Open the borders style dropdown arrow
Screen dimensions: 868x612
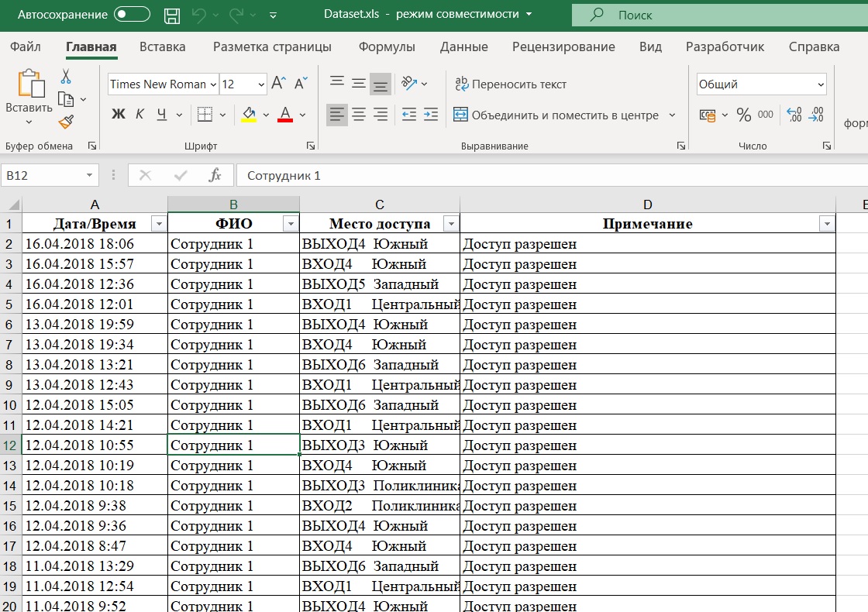(222, 115)
